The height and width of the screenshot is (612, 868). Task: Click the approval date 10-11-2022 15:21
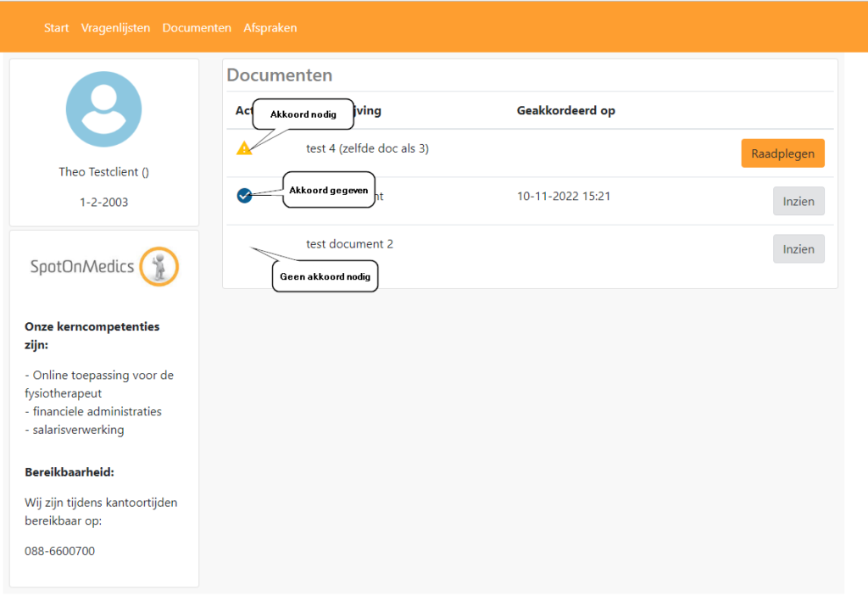[563, 197]
